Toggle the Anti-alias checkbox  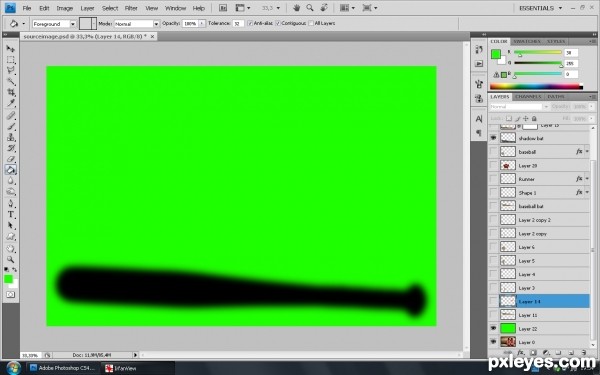(250, 23)
